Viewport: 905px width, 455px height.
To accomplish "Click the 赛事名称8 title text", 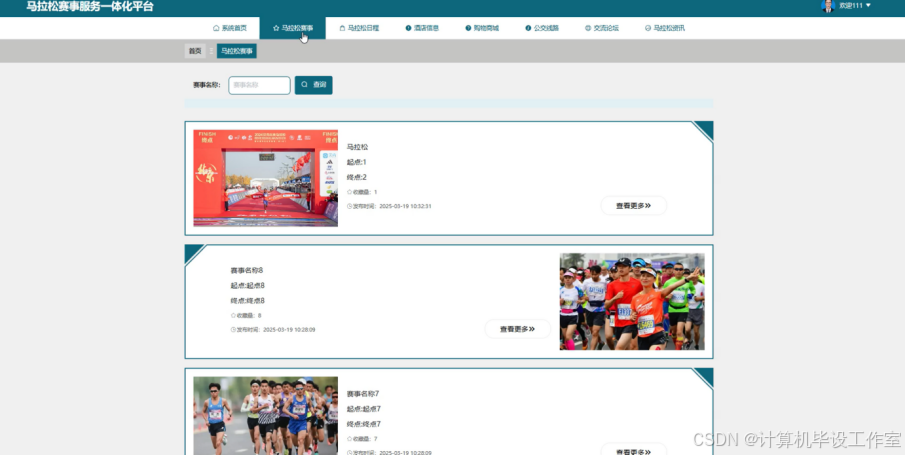I will 247,270.
